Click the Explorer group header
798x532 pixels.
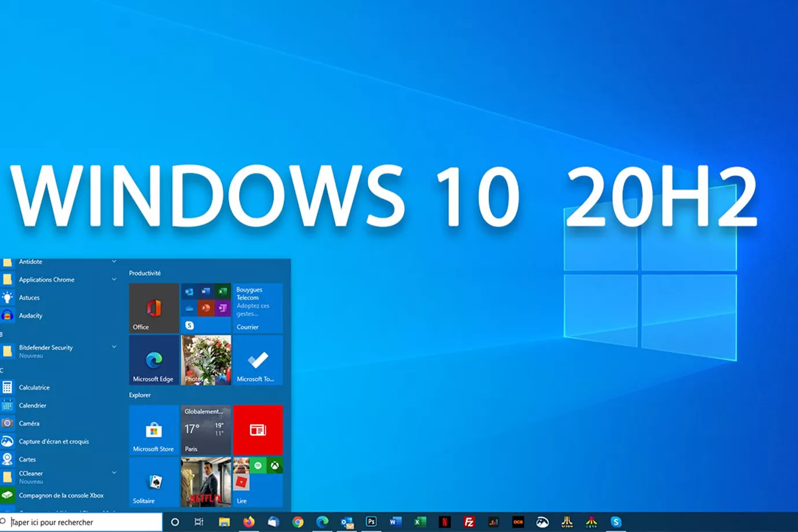point(140,395)
